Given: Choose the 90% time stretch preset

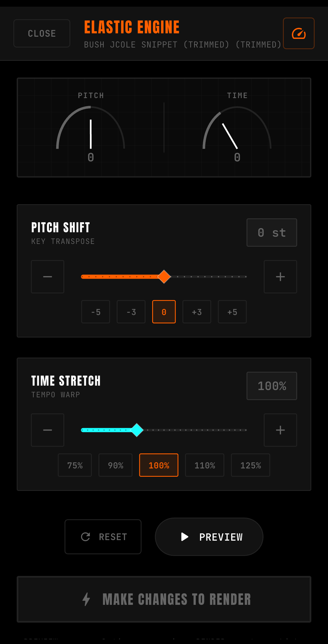Looking at the screenshot, I should click(115, 465).
